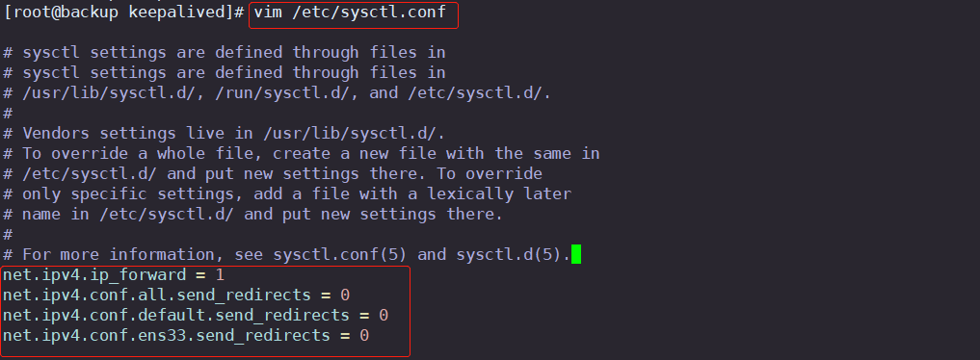Viewport: 980px width, 360px height.
Task: Click the 'name in /etc/sysctl.d/' comment line
Action: coord(253,214)
